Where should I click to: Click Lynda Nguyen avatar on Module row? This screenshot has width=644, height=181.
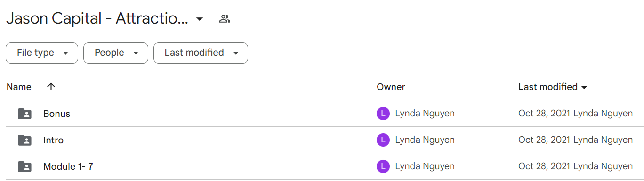coord(383,166)
